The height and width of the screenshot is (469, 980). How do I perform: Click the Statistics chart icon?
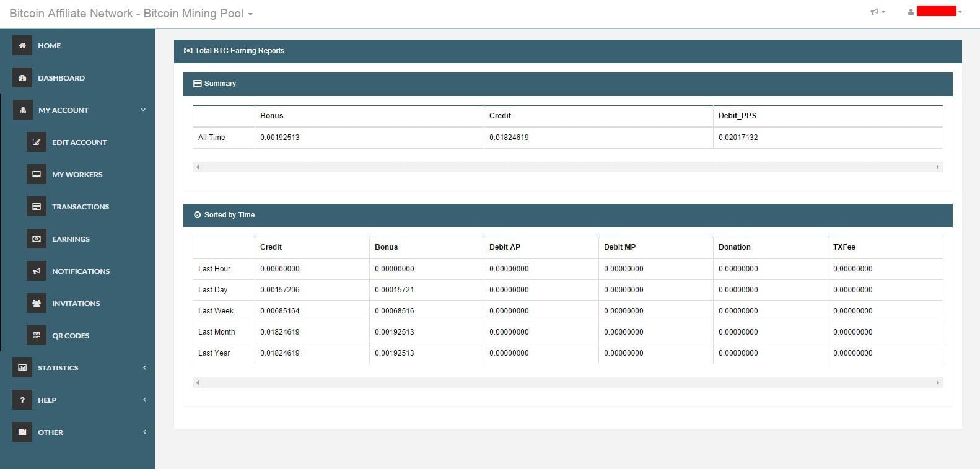coord(22,368)
